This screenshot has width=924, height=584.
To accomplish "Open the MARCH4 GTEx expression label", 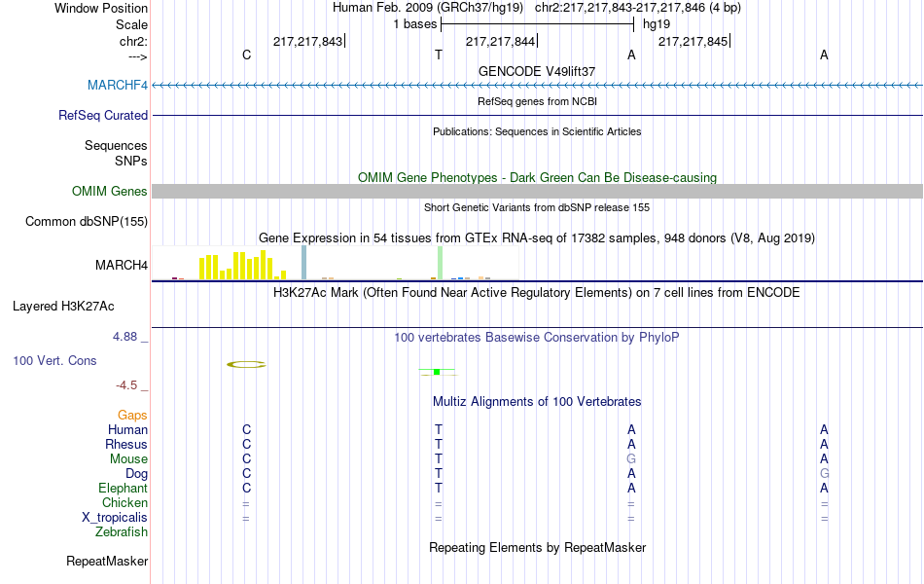I will tap(122, 266).
